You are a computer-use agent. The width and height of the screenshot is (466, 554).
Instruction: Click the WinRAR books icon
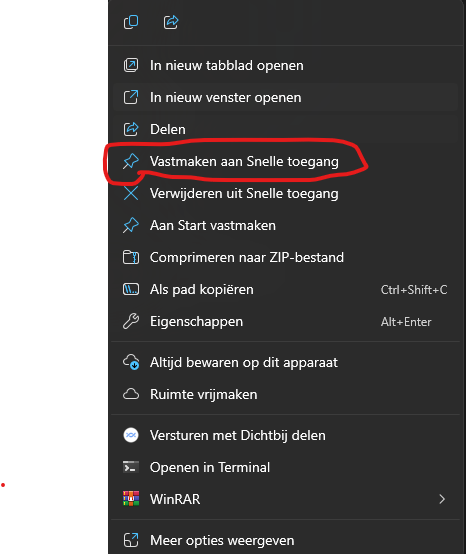[x=131, y=499]
